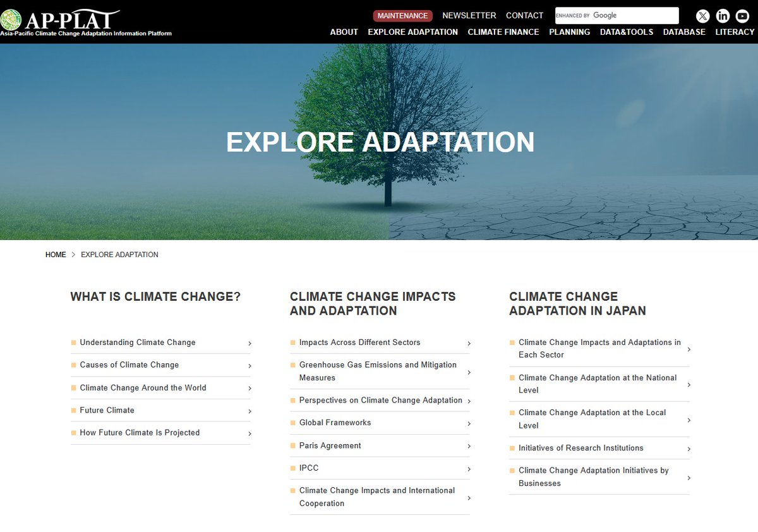Viewport: 758px width, 532px height.
Task: Click arrow beside Causes of Climate Change
Action: pyautogui.click(x=250, y=366)
